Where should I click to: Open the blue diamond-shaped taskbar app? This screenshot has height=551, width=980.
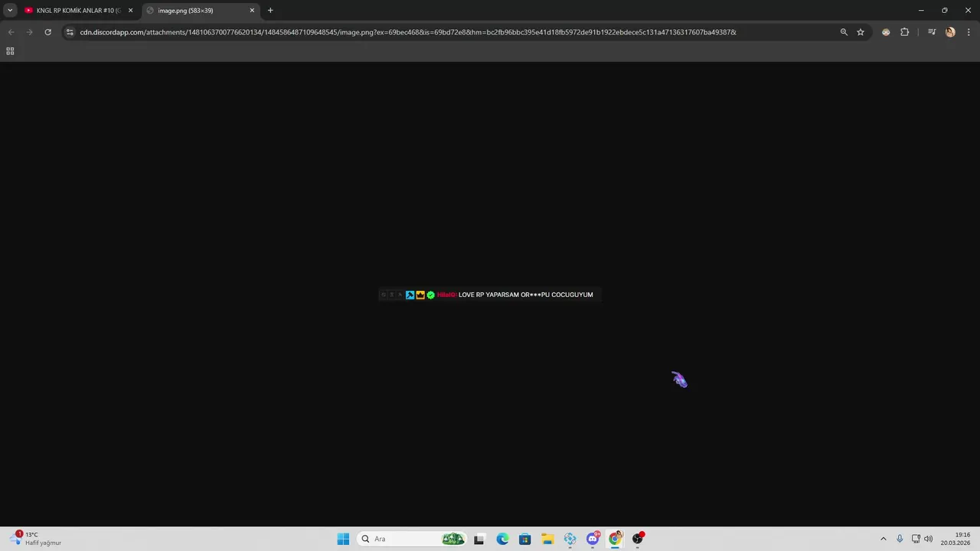[570, 539]
